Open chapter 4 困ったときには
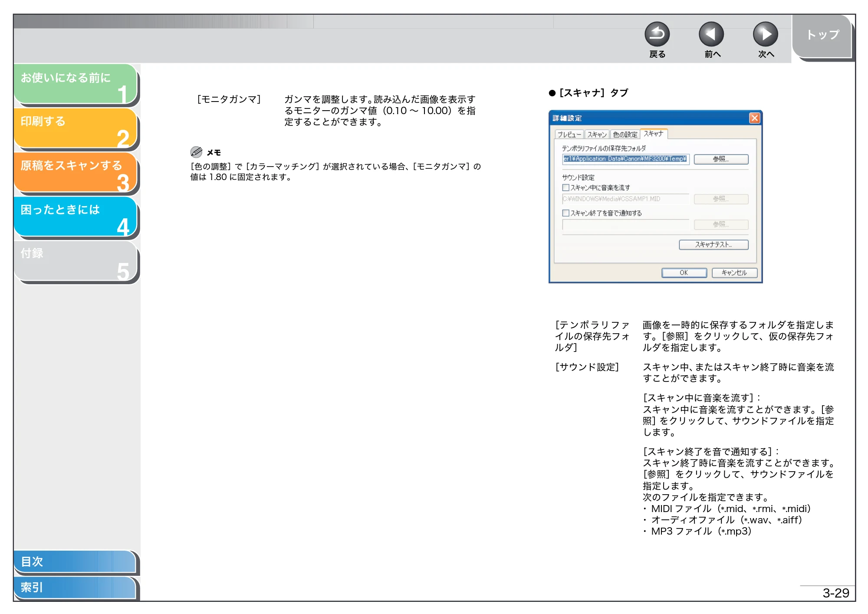The width and height of the screenshot is (868, 614). coord(76,217)
